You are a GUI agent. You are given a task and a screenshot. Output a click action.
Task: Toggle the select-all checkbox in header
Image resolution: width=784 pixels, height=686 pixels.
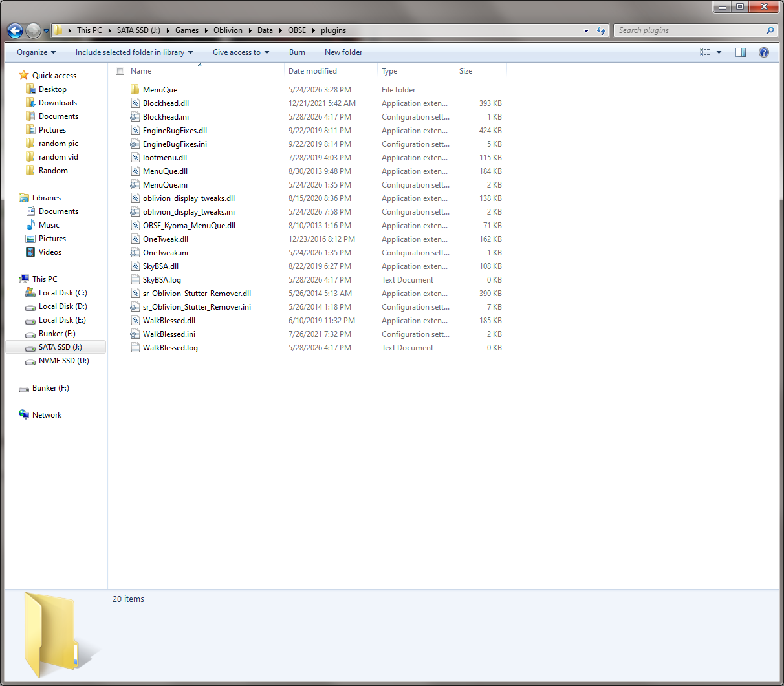tap(120, 71)
